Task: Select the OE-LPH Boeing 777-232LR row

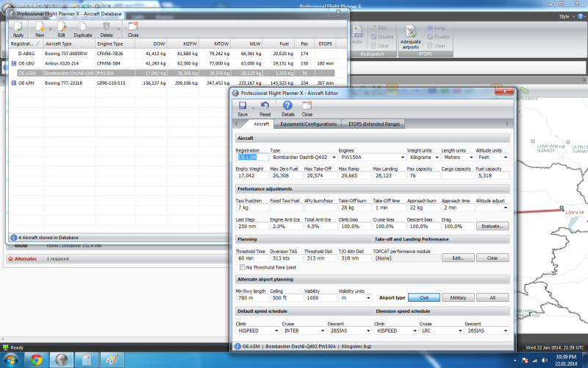Action: (173, 83)
